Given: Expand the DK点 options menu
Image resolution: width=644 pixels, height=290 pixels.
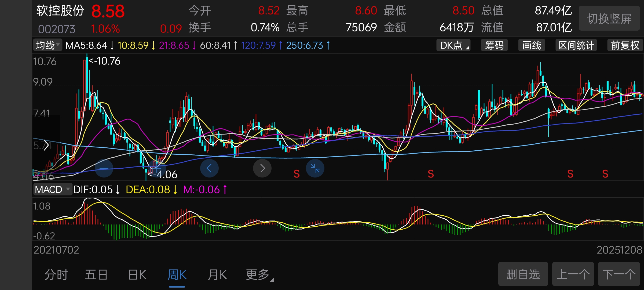Looking at the screenshot, I should click(454, 45).
